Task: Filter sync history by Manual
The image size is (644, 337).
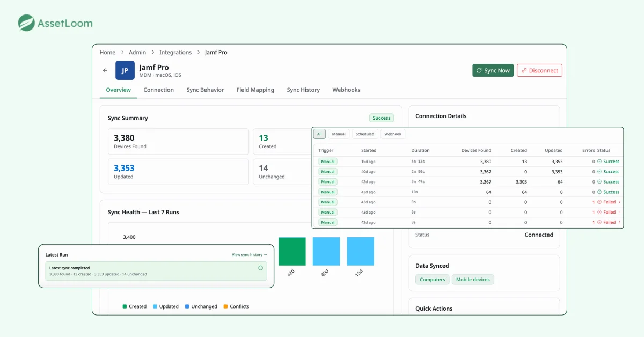Action: [x=339, y=134]
